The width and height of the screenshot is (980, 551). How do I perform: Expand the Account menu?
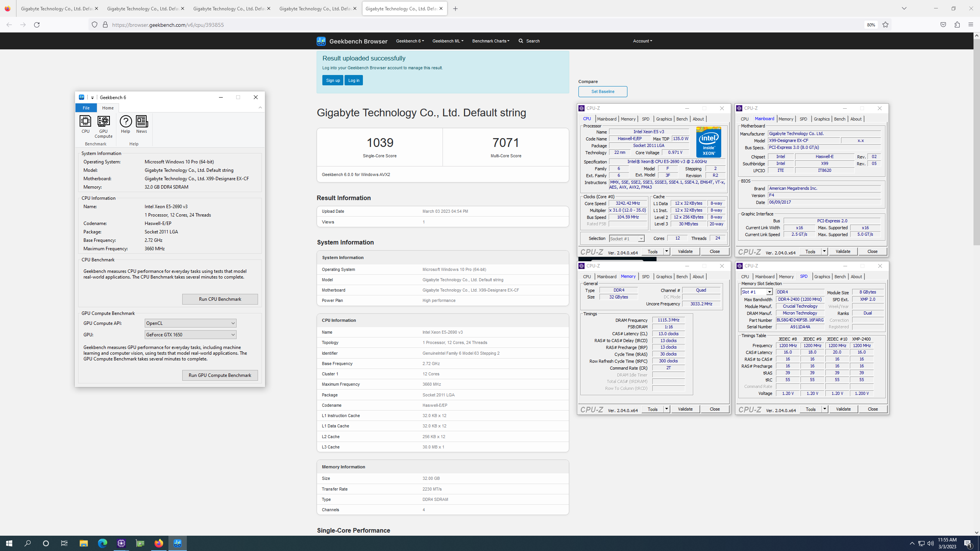642,41
